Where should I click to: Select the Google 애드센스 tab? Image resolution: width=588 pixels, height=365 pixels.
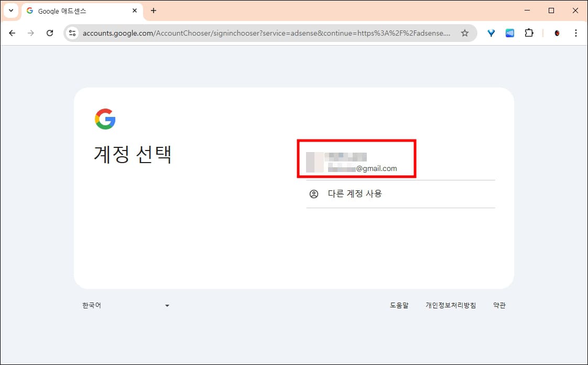click(82, 11)
